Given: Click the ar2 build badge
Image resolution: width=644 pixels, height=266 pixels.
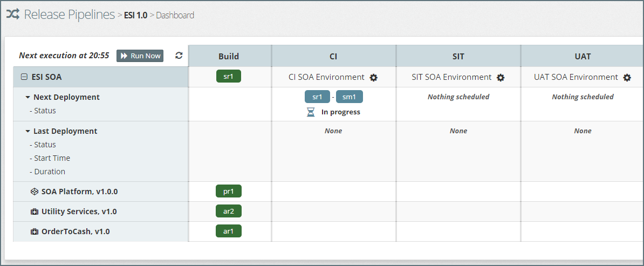Looking at the screenshot, I should click(229, 211).
